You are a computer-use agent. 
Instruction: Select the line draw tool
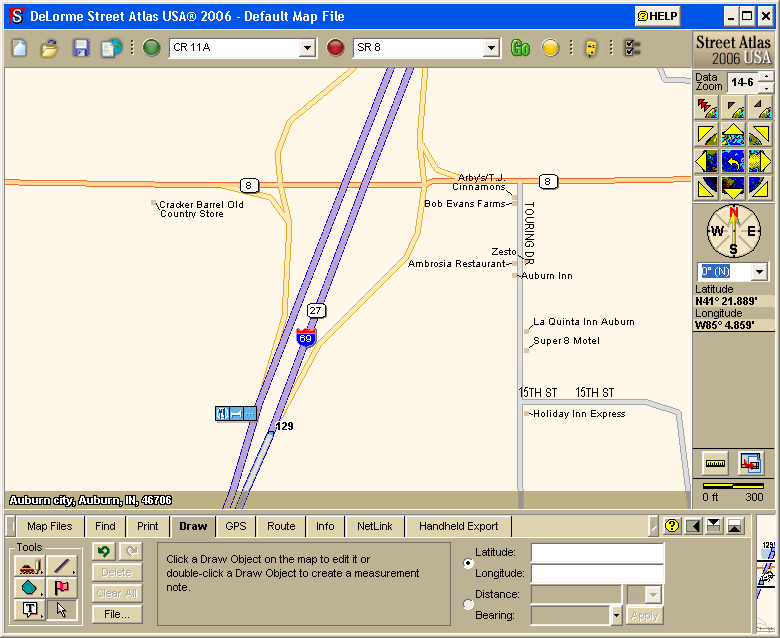point(62,566)
